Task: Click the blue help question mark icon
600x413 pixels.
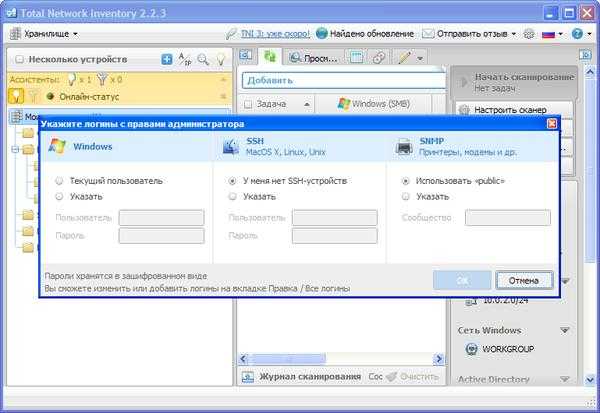Action: (x=577, y=34)
